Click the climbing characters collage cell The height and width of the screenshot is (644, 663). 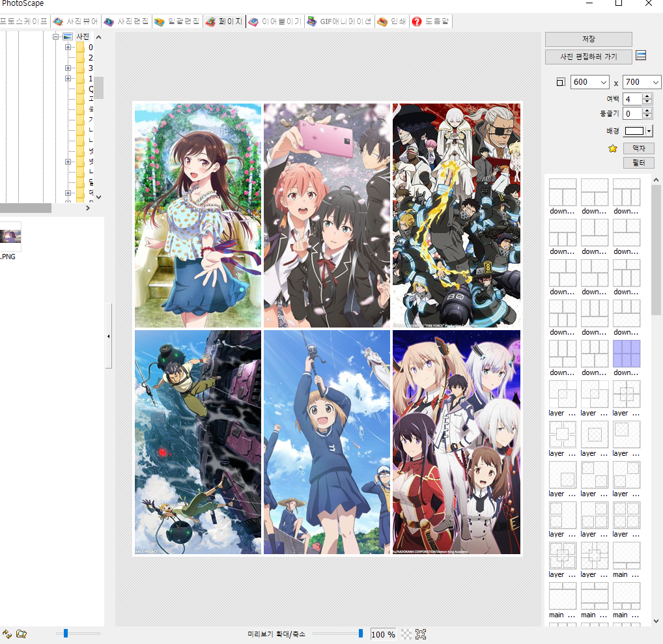pyautogui.click(x=198, y=442)
